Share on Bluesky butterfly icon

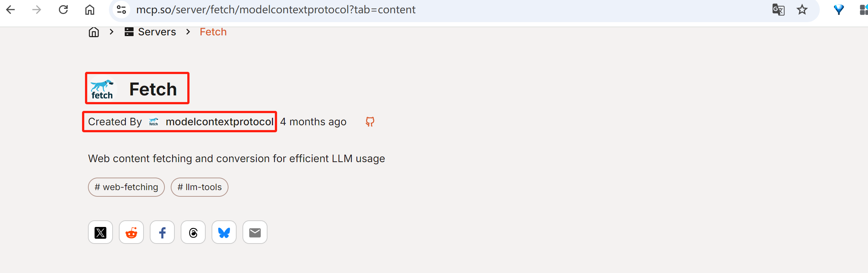224,232
